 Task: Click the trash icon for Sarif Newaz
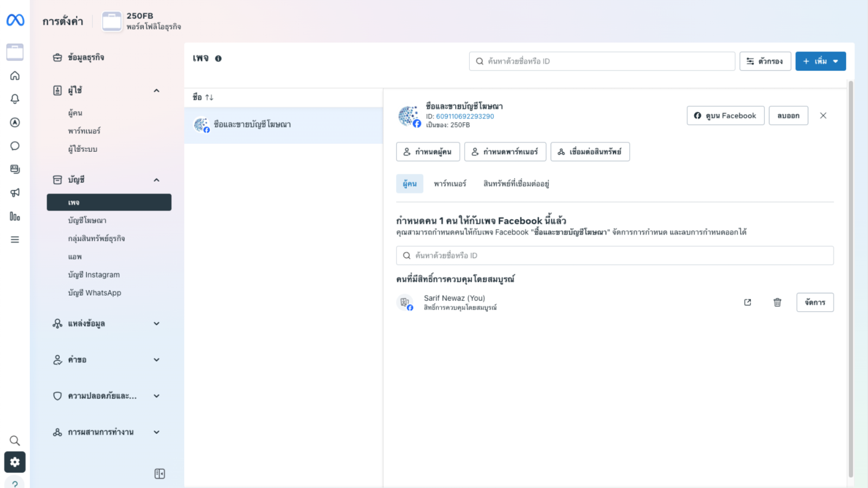pos(777,303)
